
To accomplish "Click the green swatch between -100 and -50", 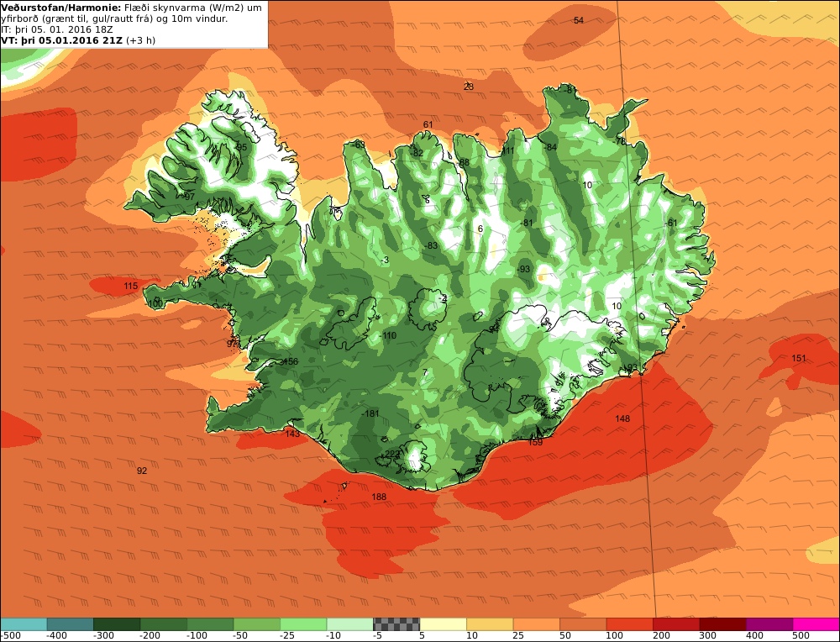I will (x=210, y=624).
